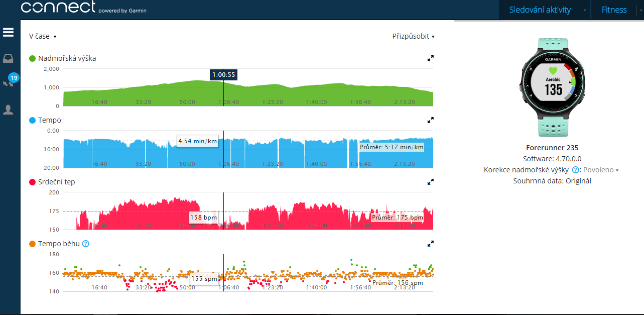Click the sync icon with 19 badge

9,83
